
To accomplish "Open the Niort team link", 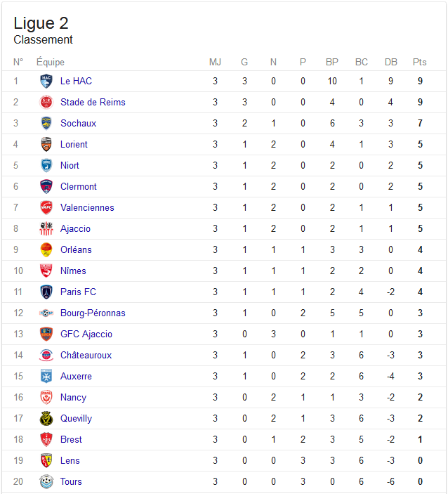I will click(70, 165).
